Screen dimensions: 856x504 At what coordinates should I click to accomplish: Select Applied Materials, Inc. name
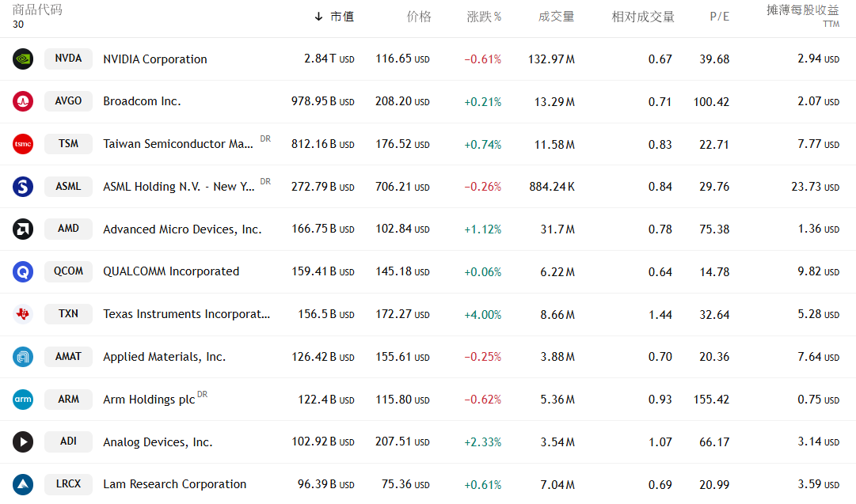pos(165,357)
